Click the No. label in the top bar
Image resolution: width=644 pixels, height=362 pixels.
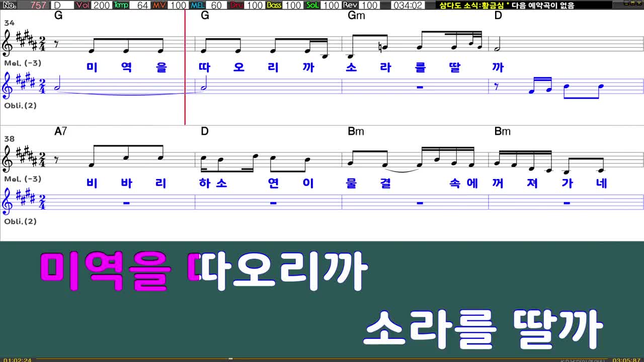click(x=9, y=5)
